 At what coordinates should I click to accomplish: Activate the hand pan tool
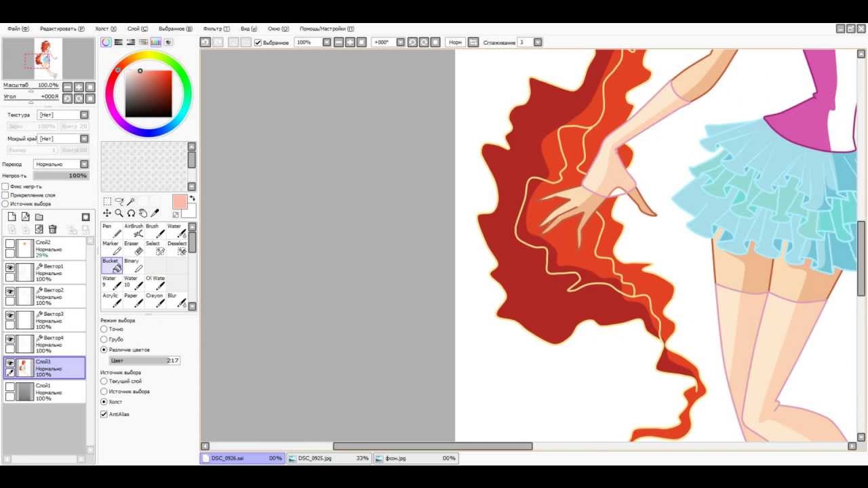pos(143,213)
